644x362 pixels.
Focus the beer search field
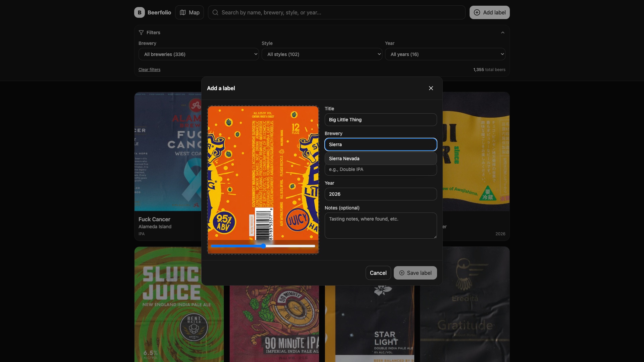point(336,12)
